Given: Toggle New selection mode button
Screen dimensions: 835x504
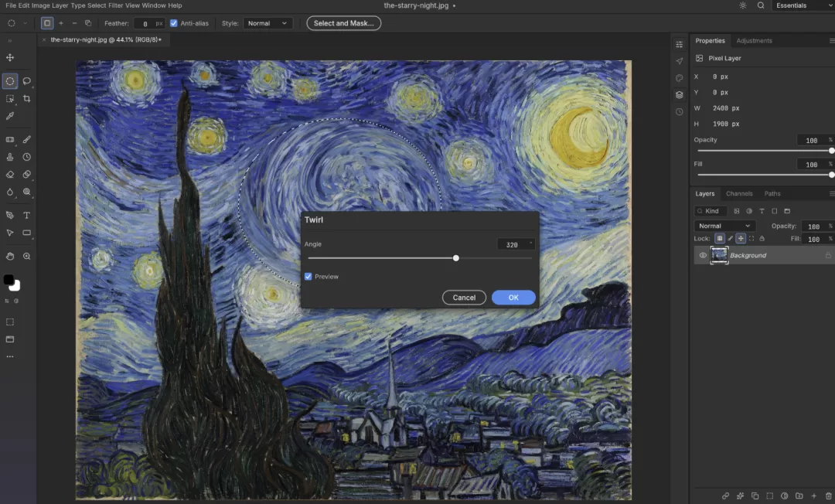Looking at the screenshot, I should click(47, 23).
